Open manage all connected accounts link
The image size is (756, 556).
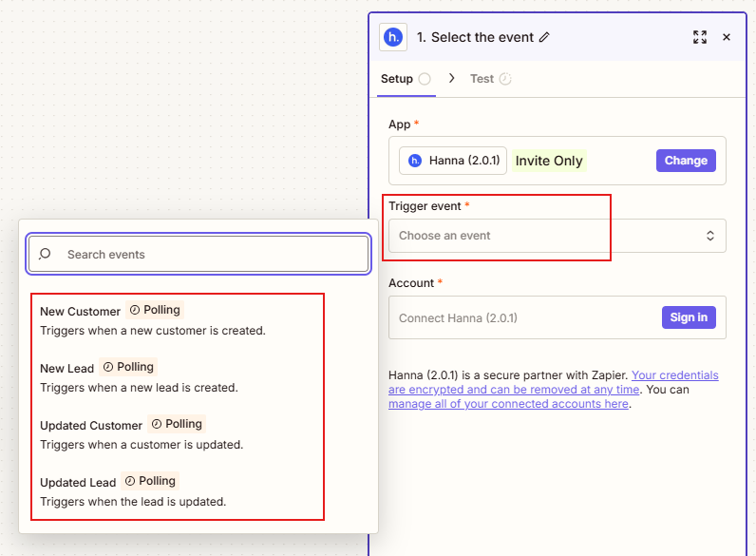point(508,404)
